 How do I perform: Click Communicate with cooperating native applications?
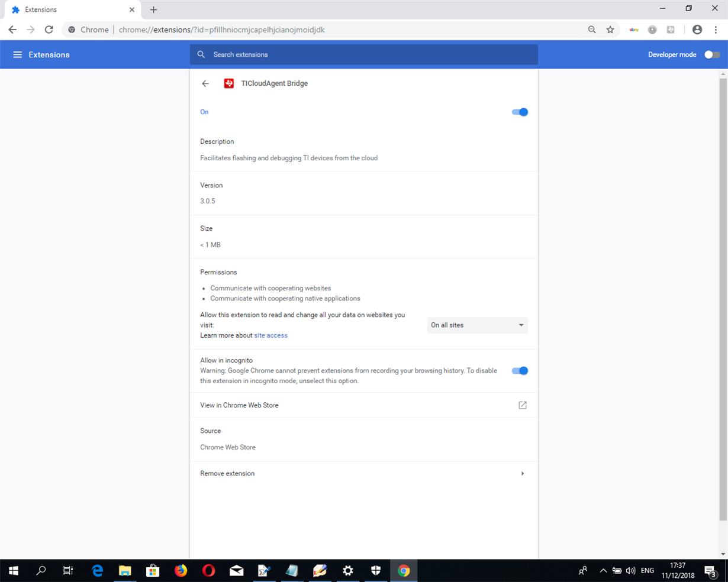[285, 299]
